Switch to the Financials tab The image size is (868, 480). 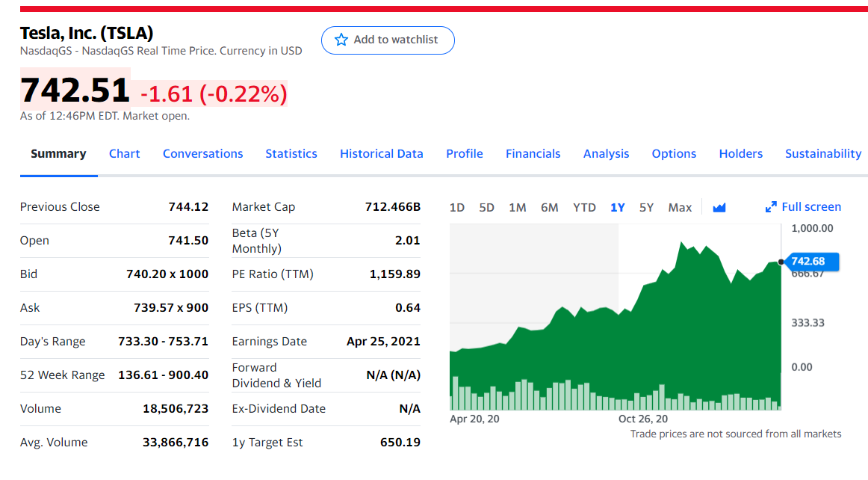pyautogui.click(x=533, y=153)
